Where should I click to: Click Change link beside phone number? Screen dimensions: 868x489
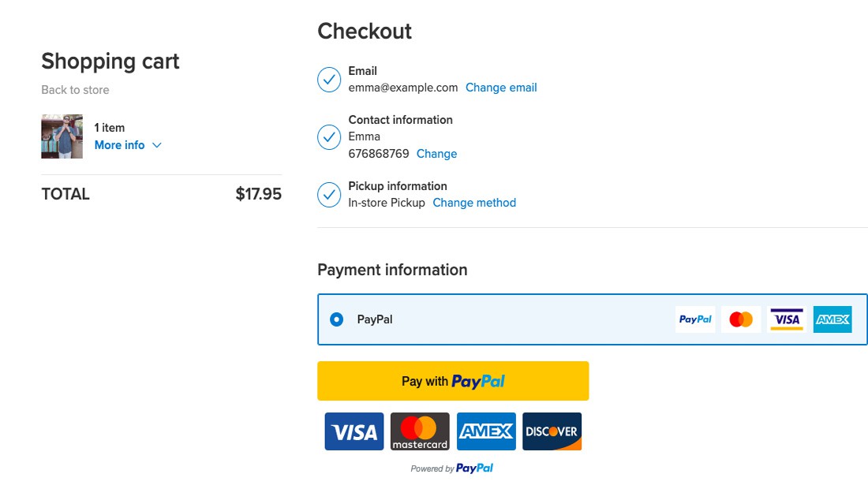[x=436, y=154]
